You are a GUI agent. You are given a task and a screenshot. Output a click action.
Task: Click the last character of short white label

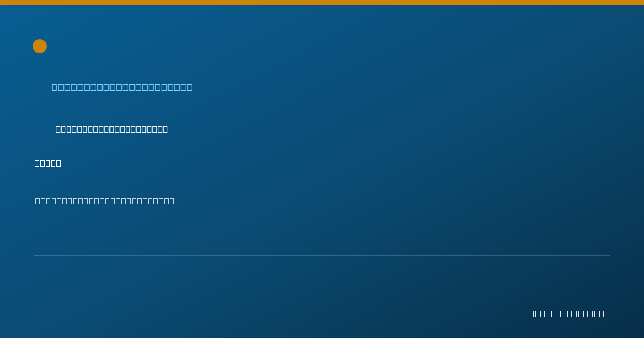point(58,163)
